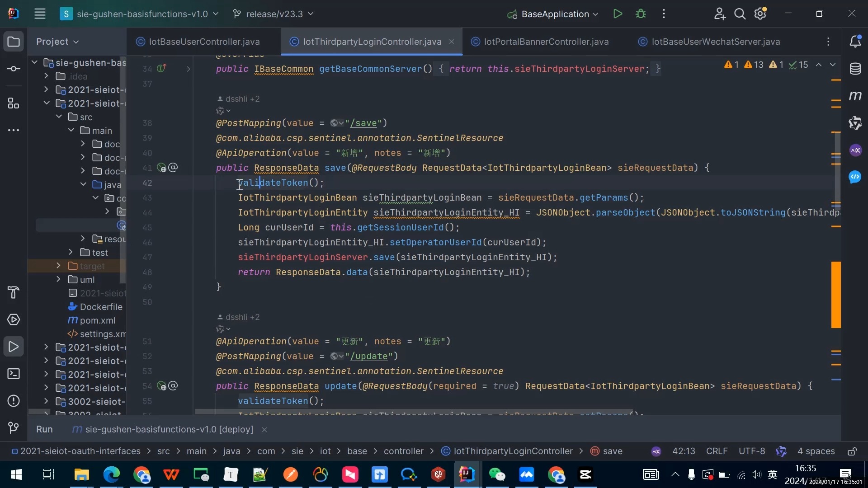The image size is (868, 488).
Task: Start debugging with the bug icon
Action: 641,14
